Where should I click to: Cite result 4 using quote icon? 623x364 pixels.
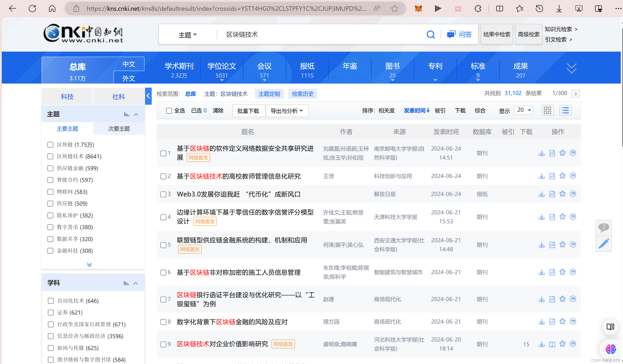[573, 217]
